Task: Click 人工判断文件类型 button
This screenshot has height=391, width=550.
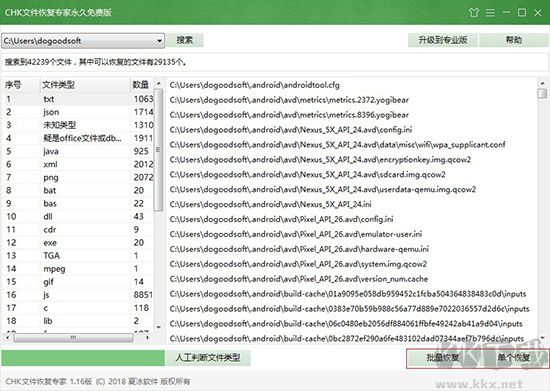Action: coord(208,358)
